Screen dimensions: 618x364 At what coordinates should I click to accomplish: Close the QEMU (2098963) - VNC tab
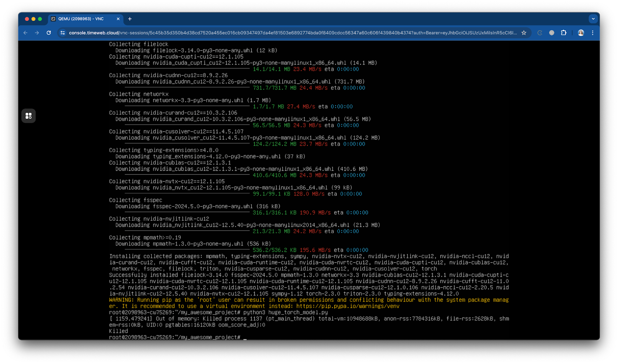pyautogui.click(x=118, y=19)
